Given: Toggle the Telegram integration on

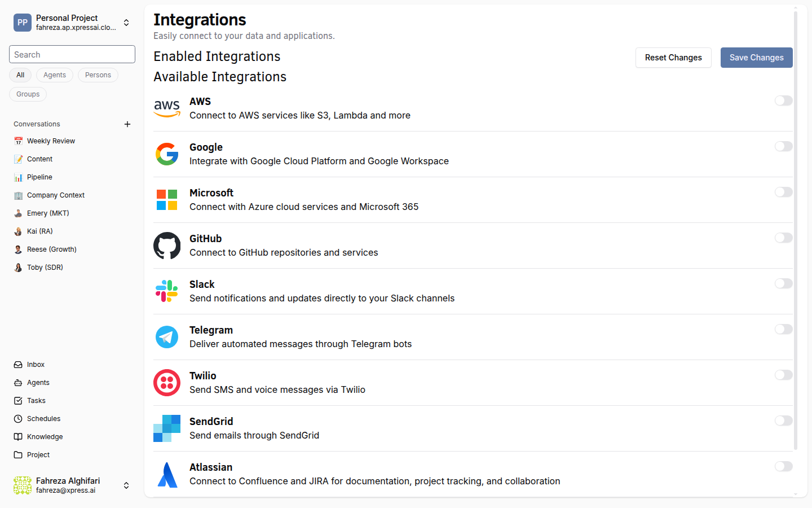Looking at the screenshot, I should (x=784, y=329).
